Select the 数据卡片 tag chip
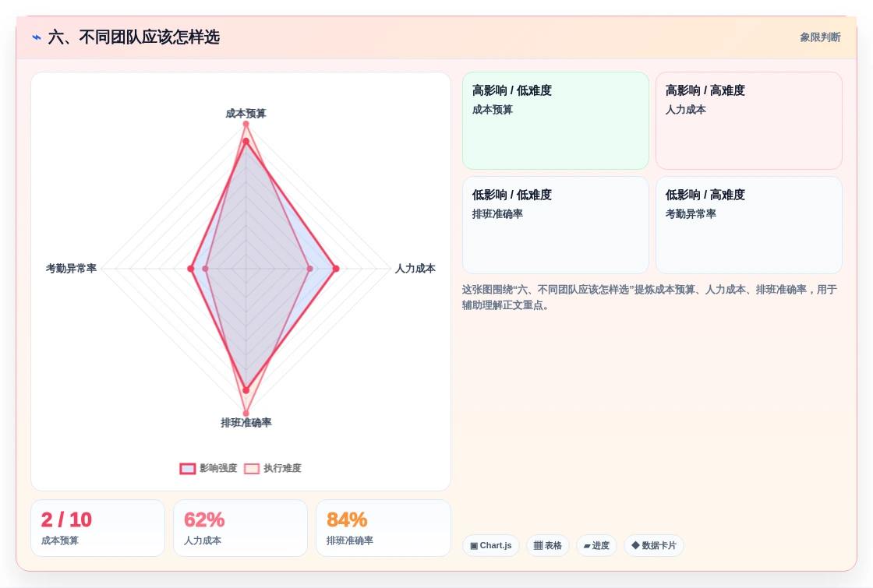873x588 pixels. [x=654, y=546]
